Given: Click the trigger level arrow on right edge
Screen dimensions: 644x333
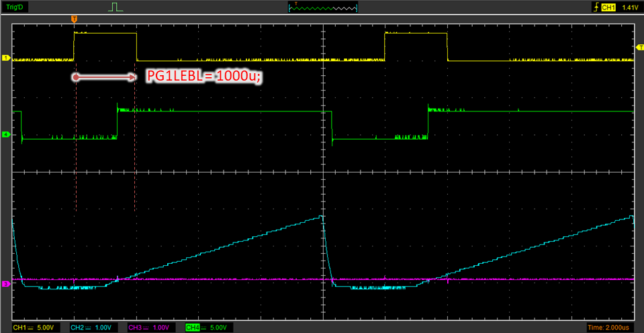Looking at the screenshot, I should click(x=638, y=48).
